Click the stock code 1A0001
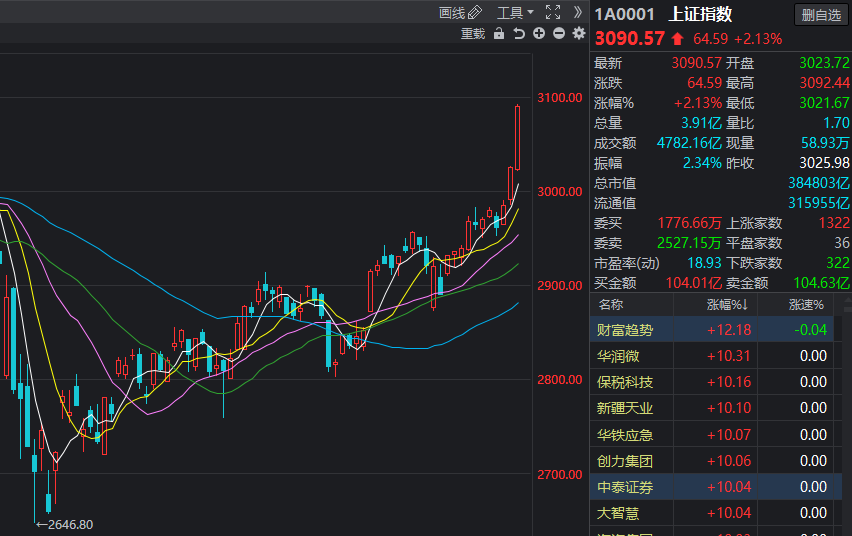 coord(624,14)
